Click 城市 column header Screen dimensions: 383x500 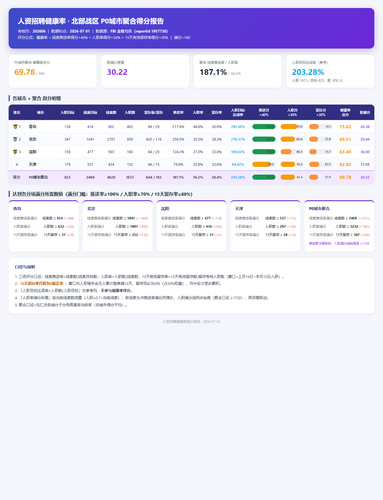[x=40, y=113]
